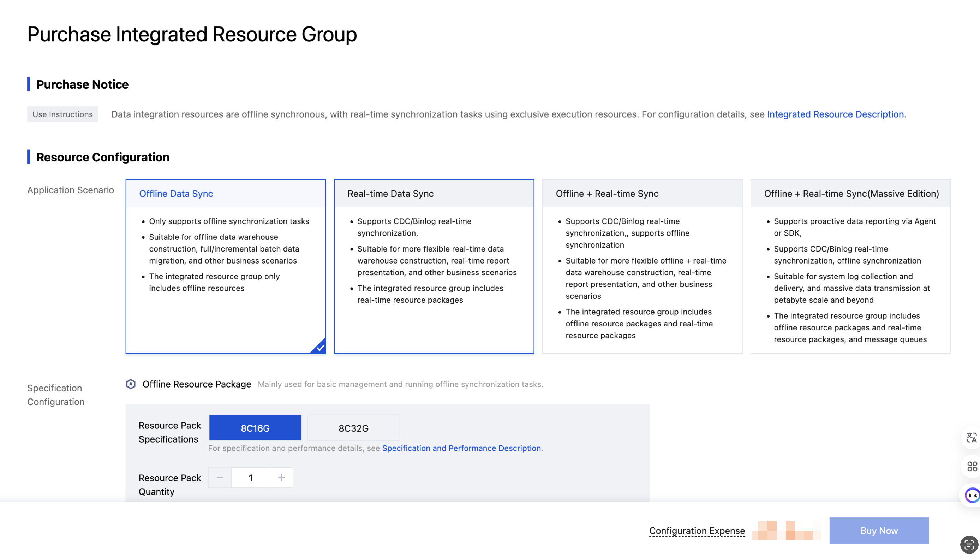This screenshot has width=980, height=556.
Task: Click the Use Instructions tag
Action: tap(62, 114)
